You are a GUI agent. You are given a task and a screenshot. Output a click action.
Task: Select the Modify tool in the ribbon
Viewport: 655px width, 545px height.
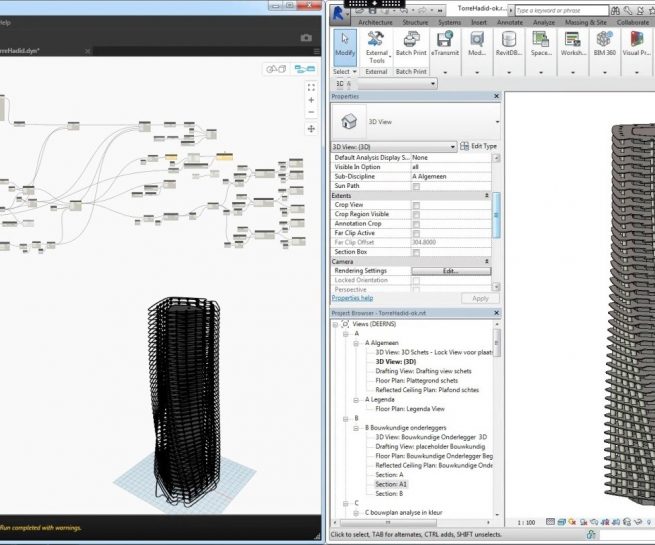pyautogui.click(x=344, y=46)
